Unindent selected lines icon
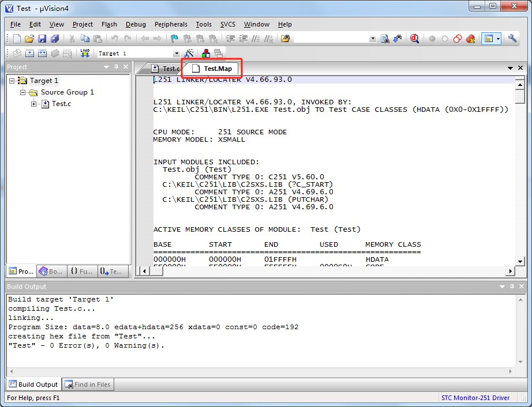532x407 pixels. [243, 39]
